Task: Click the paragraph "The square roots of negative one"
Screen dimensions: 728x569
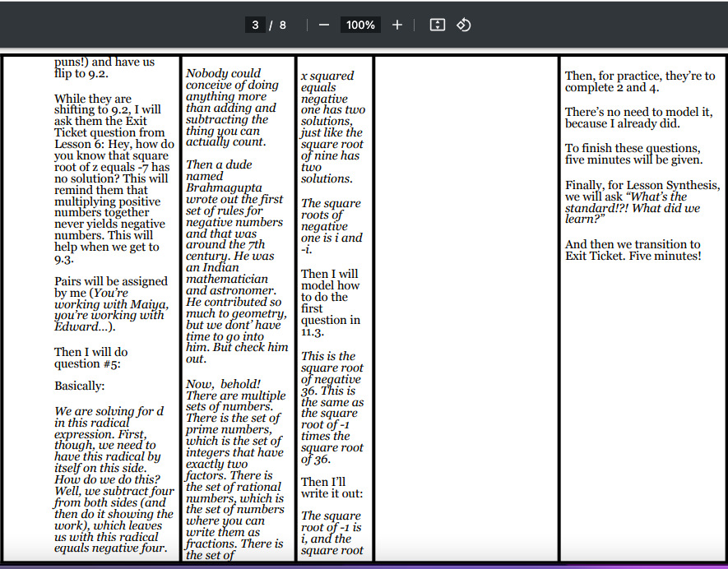Action: 332,226
